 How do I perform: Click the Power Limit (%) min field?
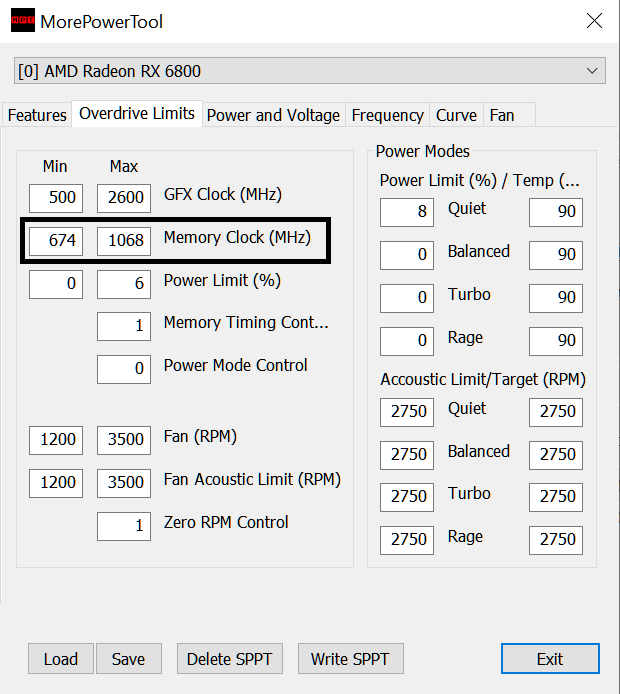(56, 284)
